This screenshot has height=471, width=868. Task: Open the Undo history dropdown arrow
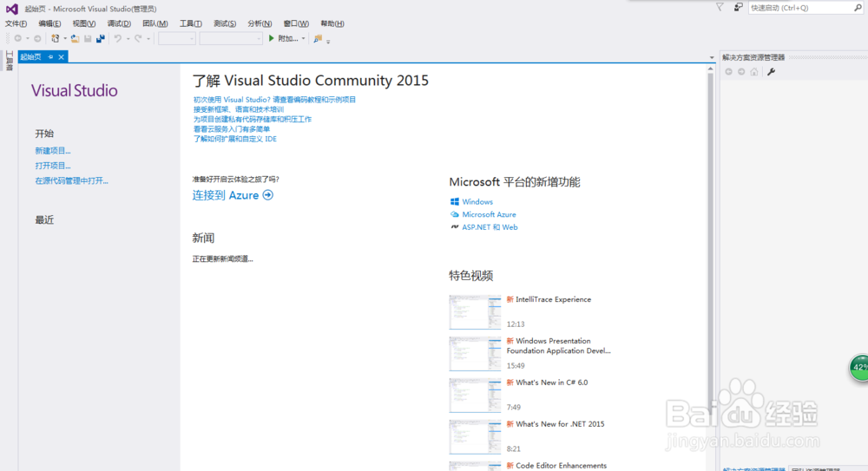128,39
